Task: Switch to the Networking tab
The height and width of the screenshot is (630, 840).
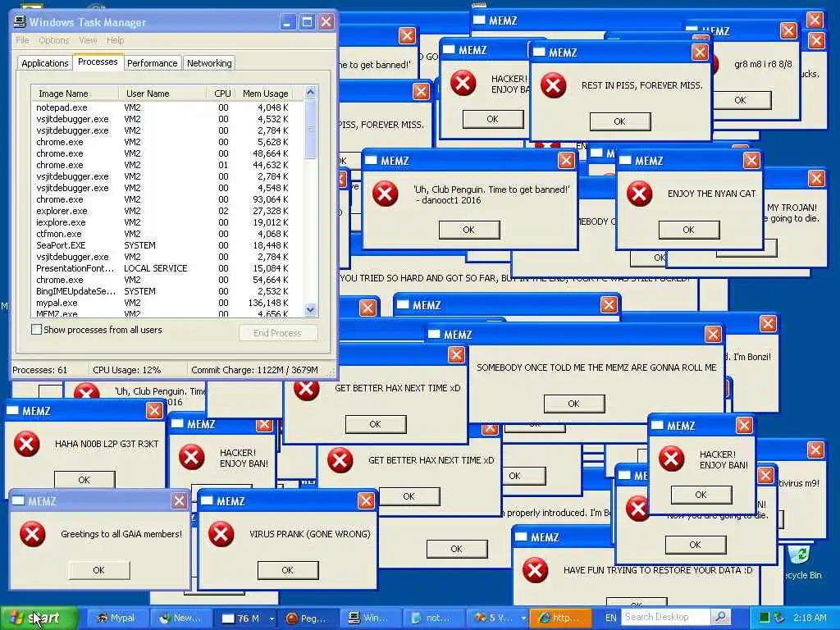Action: 209,63
